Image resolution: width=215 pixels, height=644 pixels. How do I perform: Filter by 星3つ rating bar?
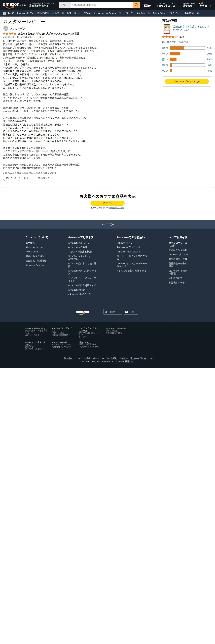click(x=187, y=60)
